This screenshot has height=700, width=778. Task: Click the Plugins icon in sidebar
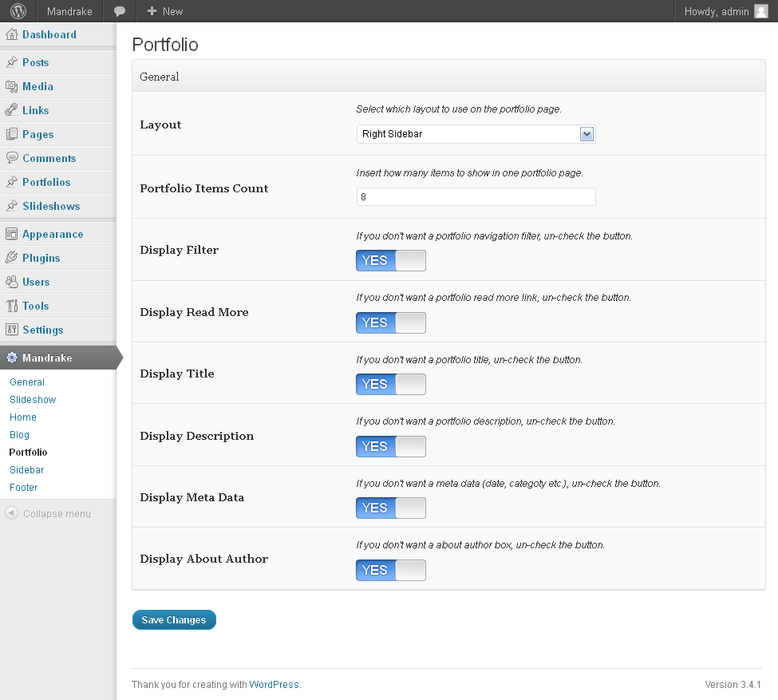pyautogui.click(x=12, y=258)
